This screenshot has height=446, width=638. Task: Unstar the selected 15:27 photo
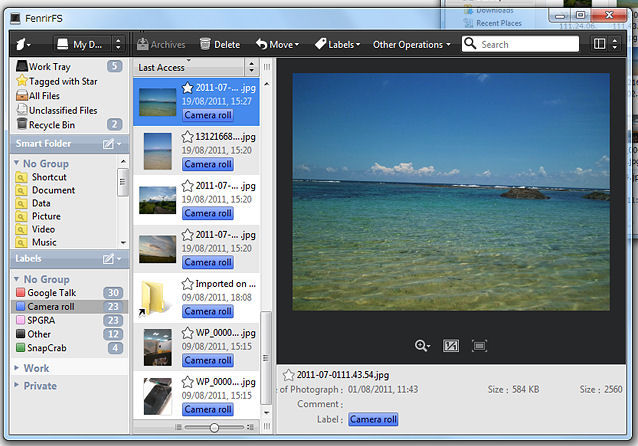[x=187, y=87]
